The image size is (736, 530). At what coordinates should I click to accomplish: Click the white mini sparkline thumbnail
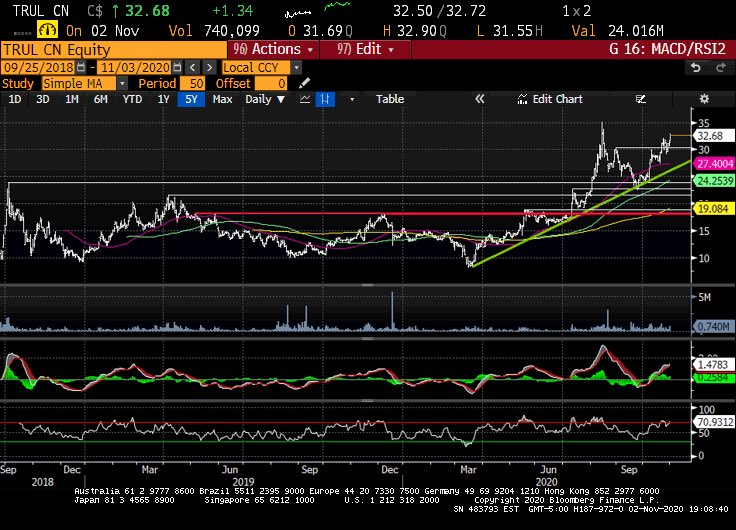pyautogui.click(x=298, y=13)
